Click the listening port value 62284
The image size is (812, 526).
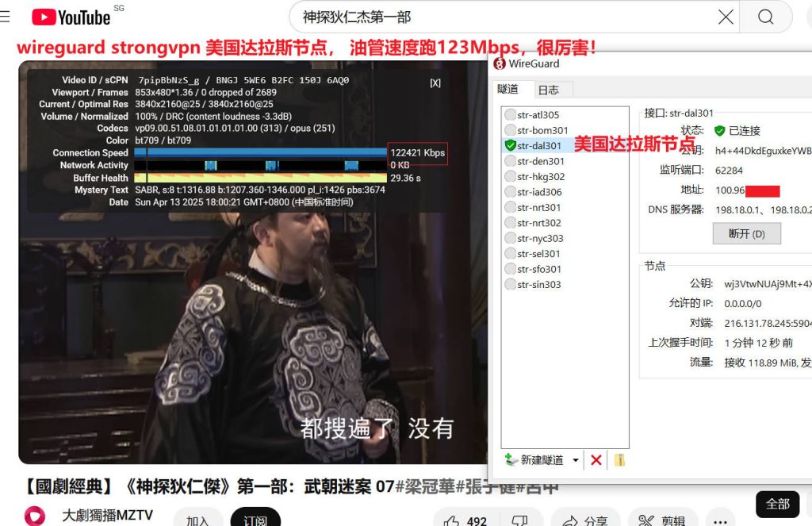(x=729, y=171)
